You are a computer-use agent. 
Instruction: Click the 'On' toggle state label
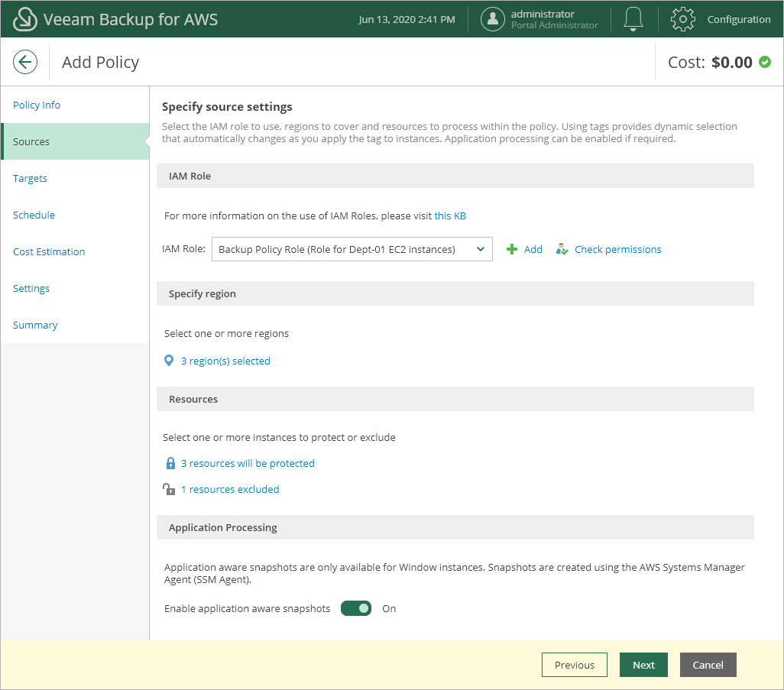tap(389, 608)
